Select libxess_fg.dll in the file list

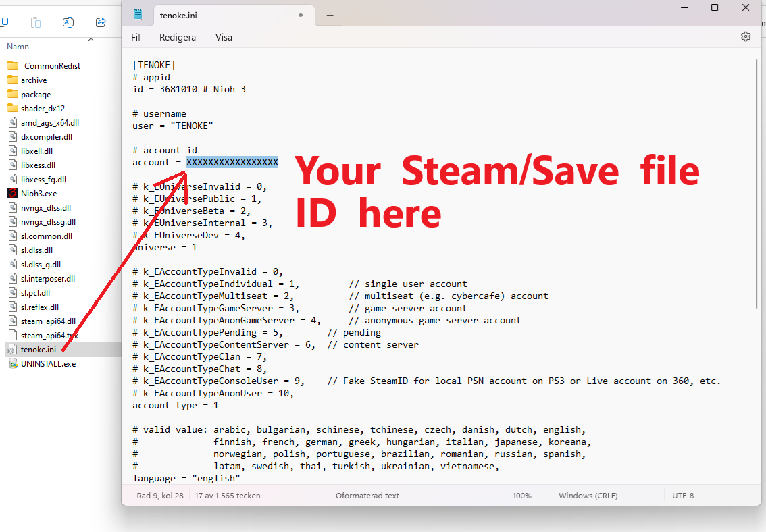click(43, 179)
